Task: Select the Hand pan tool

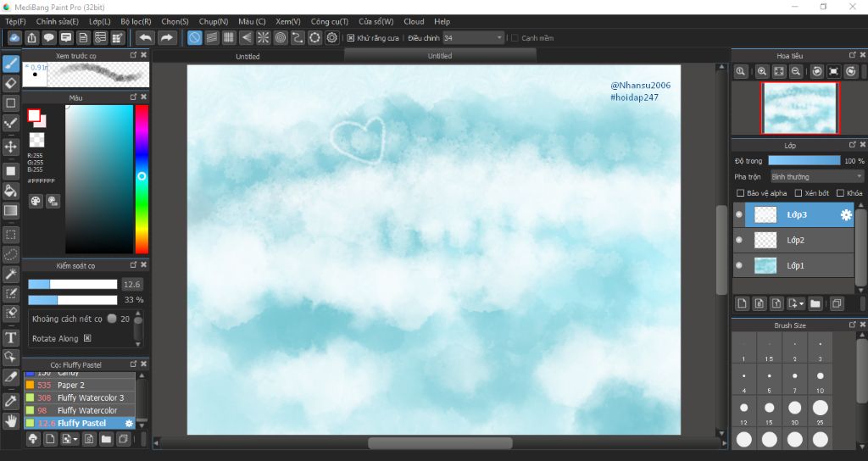Action: (x=10, y=422)
